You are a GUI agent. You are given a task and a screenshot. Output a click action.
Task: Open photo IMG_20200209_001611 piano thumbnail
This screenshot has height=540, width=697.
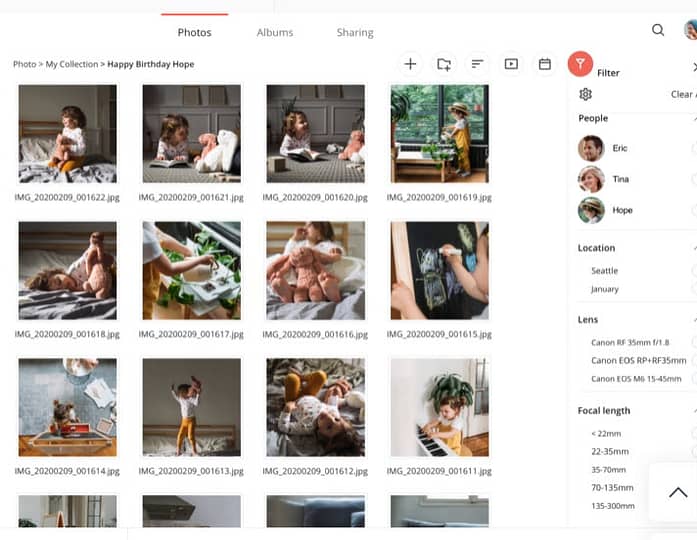440,408
